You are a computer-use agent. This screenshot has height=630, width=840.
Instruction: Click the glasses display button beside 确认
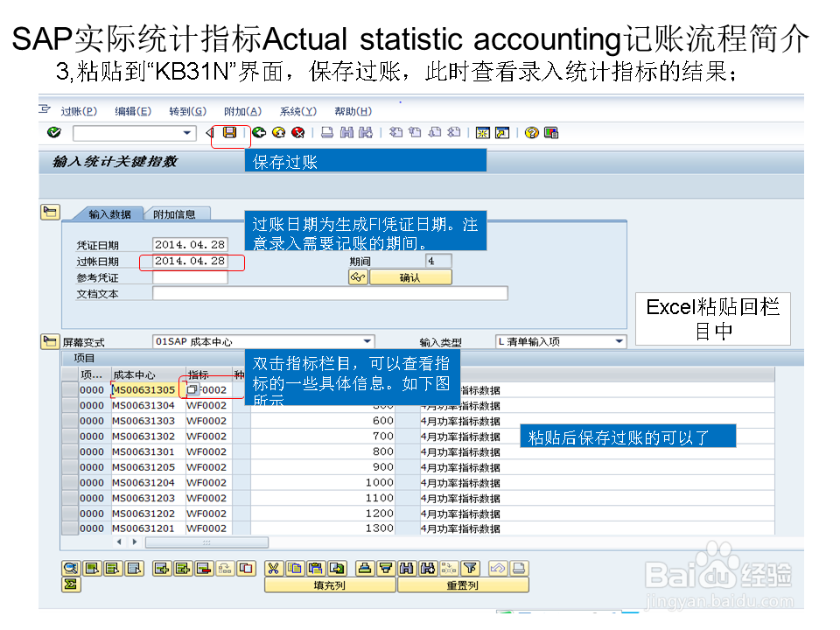[358, 277]
